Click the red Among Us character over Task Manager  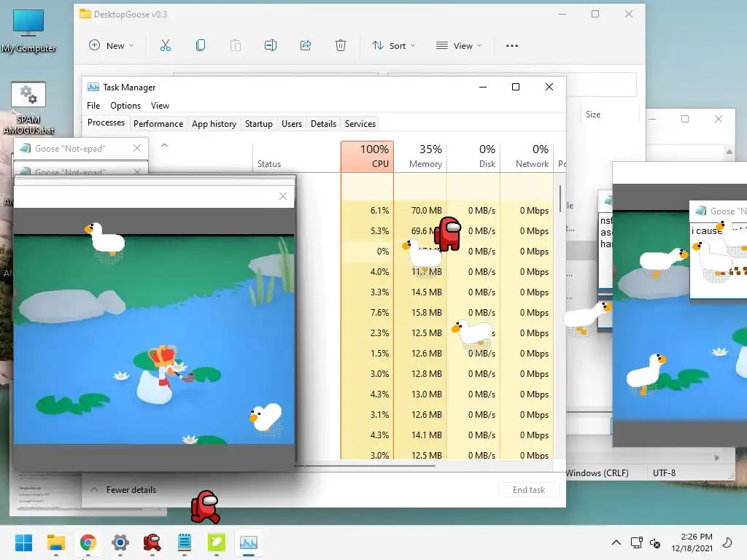pos(448,234)
